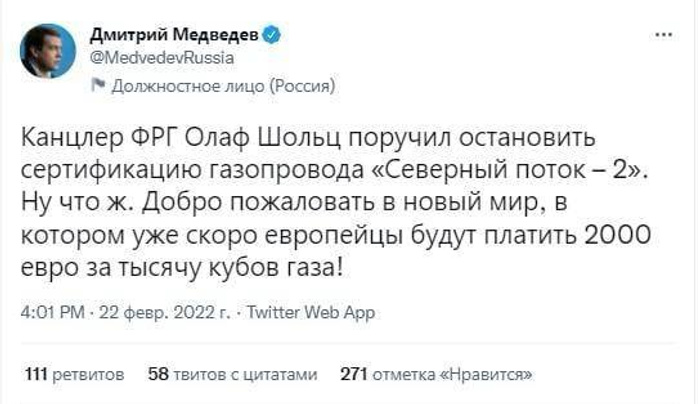This screenshot has width=700, height=404.
Task: Click the gray flag icon by the government label
Action: 98,86
